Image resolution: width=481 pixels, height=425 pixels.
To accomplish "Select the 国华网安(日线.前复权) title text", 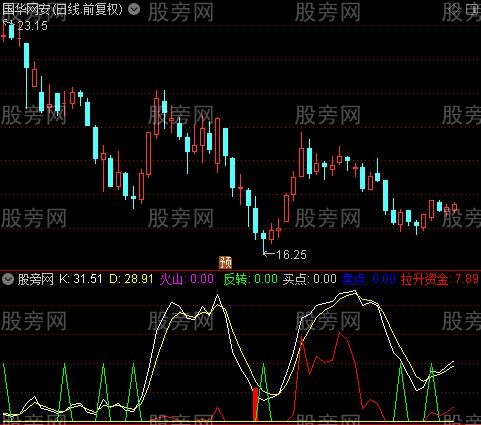I will 62,10.
